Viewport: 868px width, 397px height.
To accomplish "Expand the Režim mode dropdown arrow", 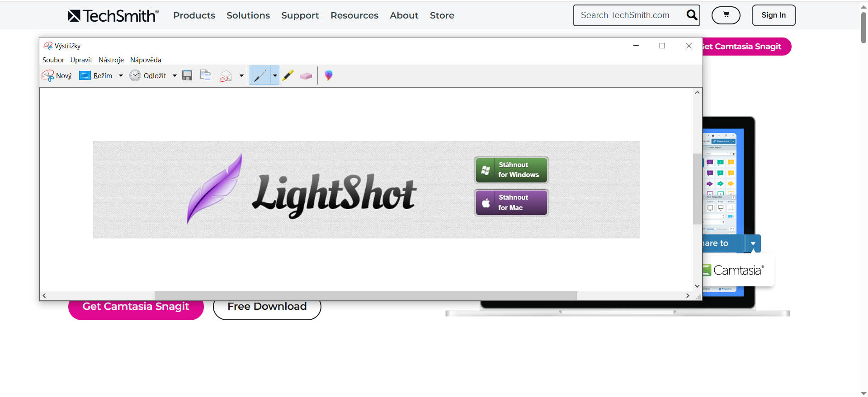I will click(x=121, y=76).
